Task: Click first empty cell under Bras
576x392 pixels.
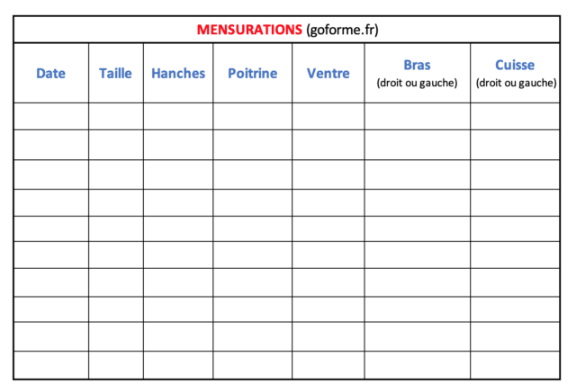Action: point(417,116)
